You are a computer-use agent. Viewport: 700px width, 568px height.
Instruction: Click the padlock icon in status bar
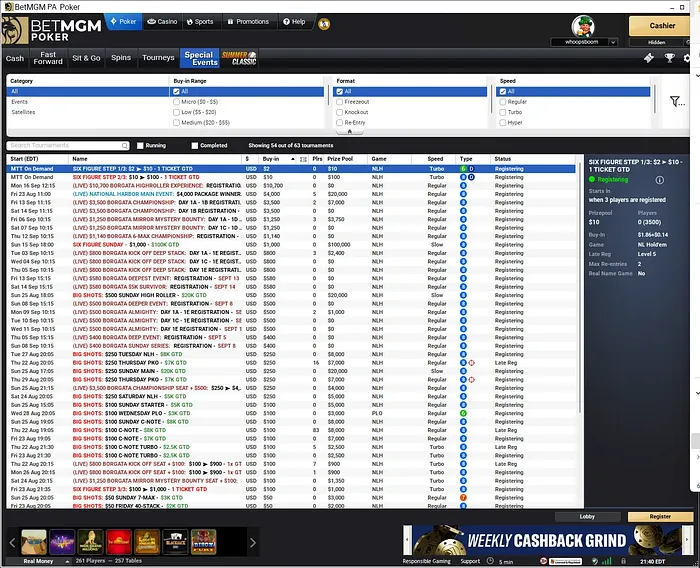click(x=623, y=561)
